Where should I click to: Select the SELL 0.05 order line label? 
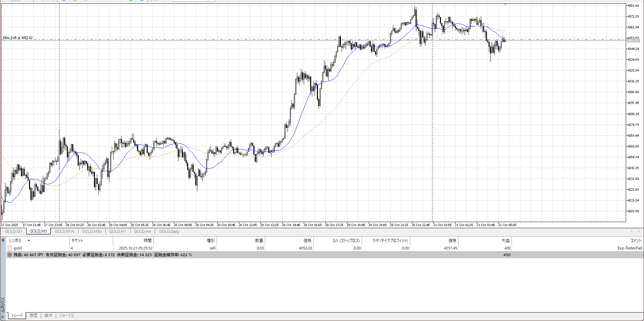coord(18,38)
